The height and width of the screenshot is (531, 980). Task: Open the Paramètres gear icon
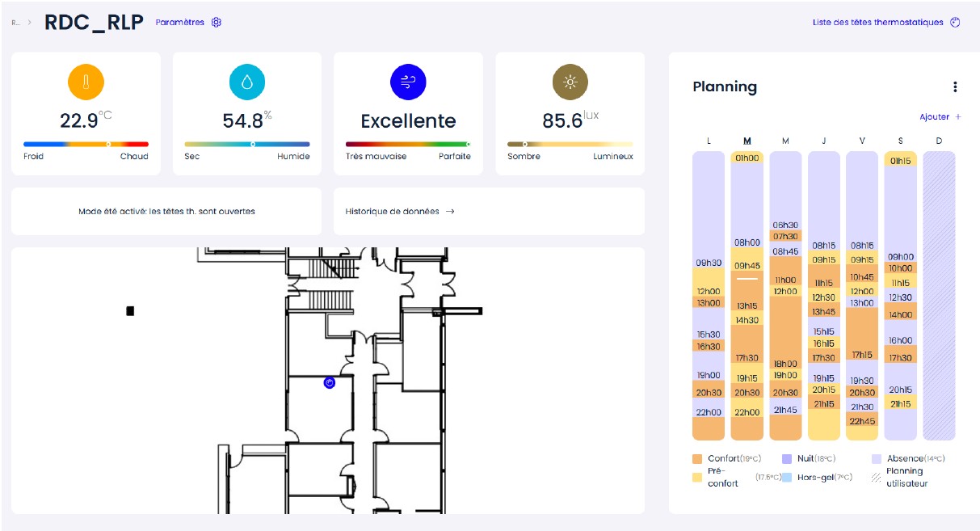[x=217, y=23]
